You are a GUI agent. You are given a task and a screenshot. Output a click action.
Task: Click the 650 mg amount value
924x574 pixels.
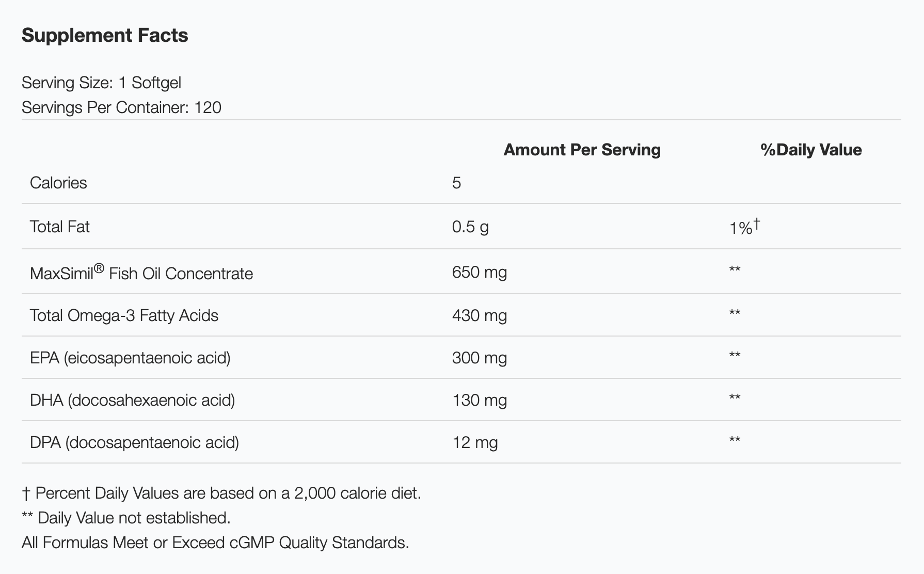[479, 272]
